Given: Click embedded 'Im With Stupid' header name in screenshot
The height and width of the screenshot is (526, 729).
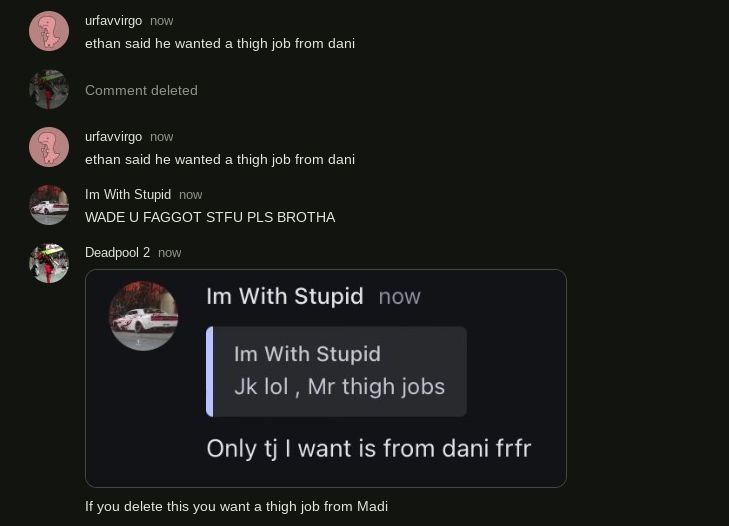Looking at the screenshot, I should click(x=285, y=296).
